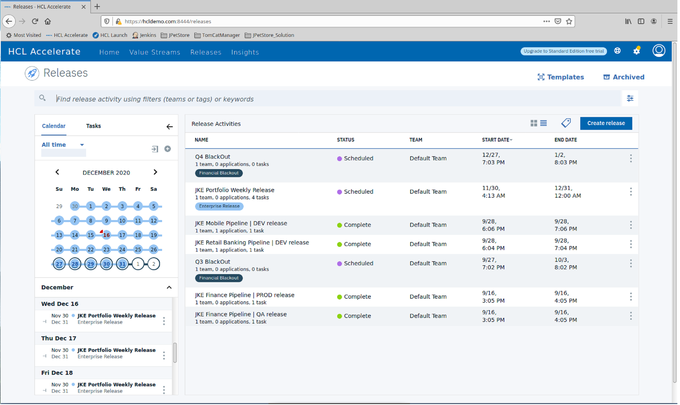Open options menu for Q3 BlackOut row
This screenshot has width=680, height=405.
[631, 263]
